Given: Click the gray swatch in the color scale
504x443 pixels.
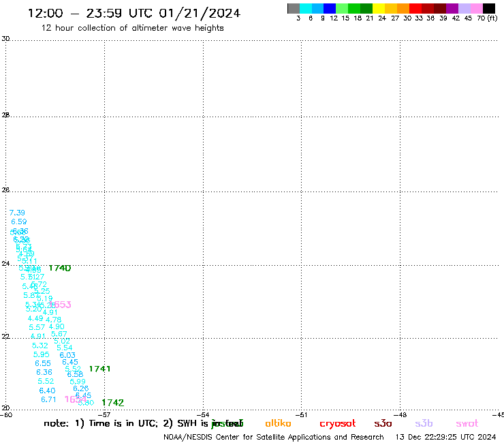Looking at the screenshot, I should (294, 8).
